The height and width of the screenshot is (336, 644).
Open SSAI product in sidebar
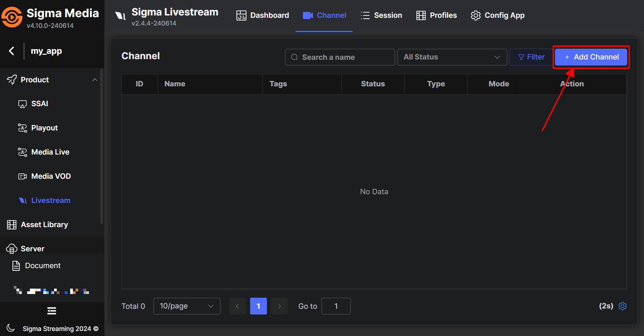tap(39, 104)
